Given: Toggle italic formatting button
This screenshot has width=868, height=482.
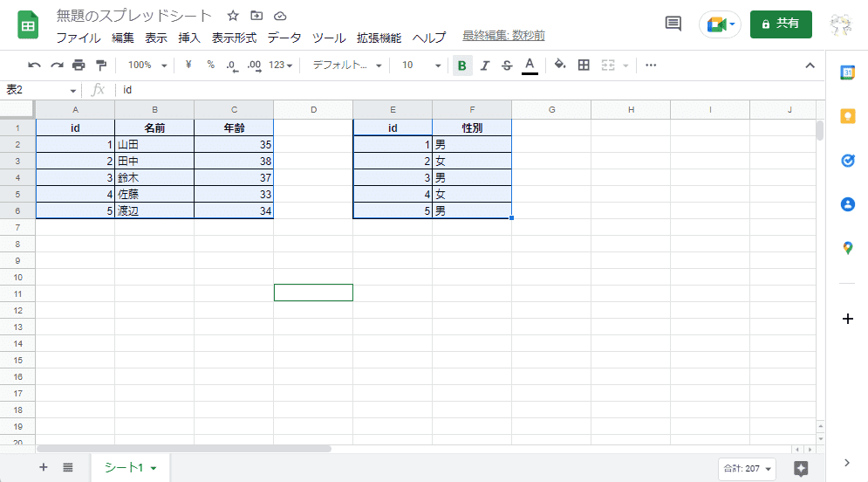Looking at the screenshot, I should (484, 65).
